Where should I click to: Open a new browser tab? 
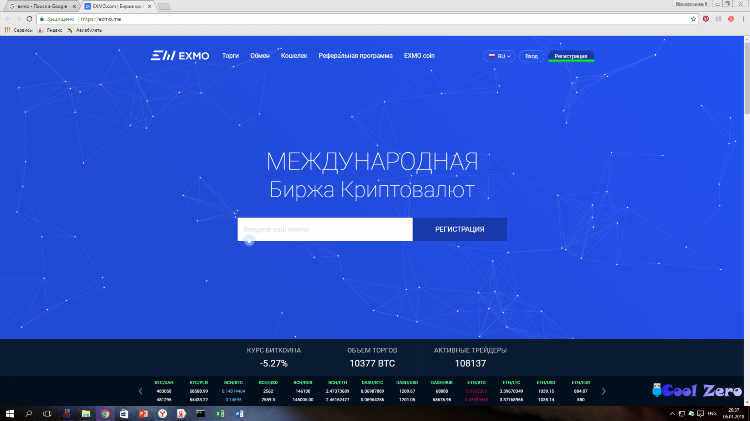click(164, 6)
